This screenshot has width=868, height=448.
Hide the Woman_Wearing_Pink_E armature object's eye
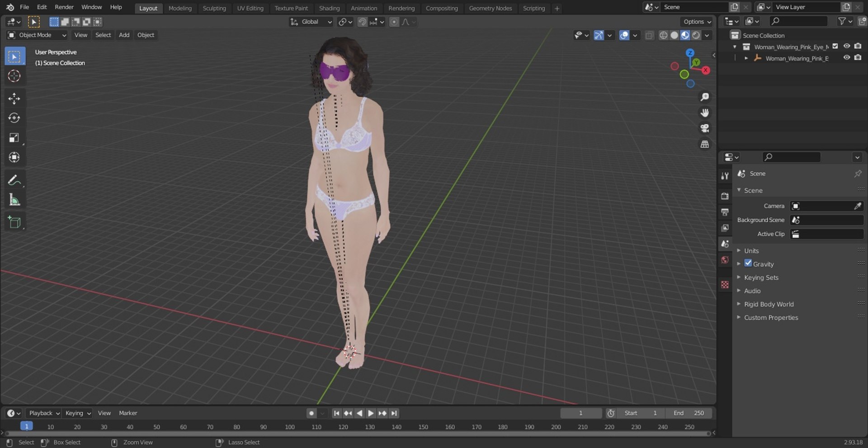pyautogui.click(x=847, y=57)
